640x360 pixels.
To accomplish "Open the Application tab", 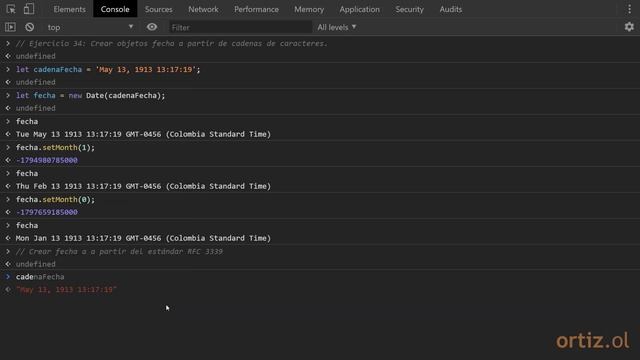I will point(359,9).
